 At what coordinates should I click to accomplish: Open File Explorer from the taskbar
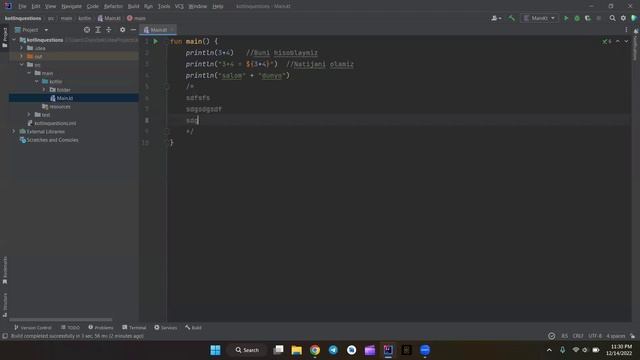point(296,350)
